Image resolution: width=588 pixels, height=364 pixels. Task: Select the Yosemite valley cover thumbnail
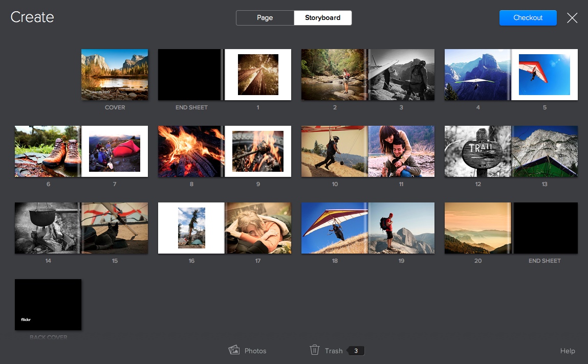pos(115,75)
